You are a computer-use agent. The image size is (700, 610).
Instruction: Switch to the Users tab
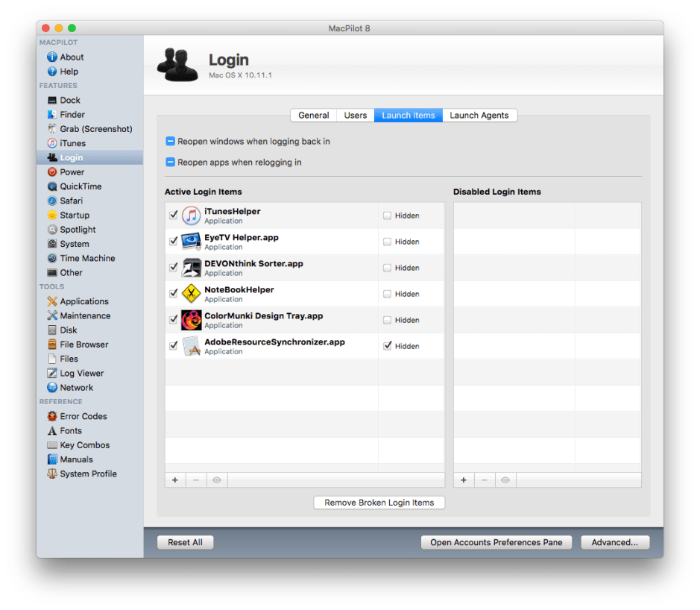coord(355,116)
